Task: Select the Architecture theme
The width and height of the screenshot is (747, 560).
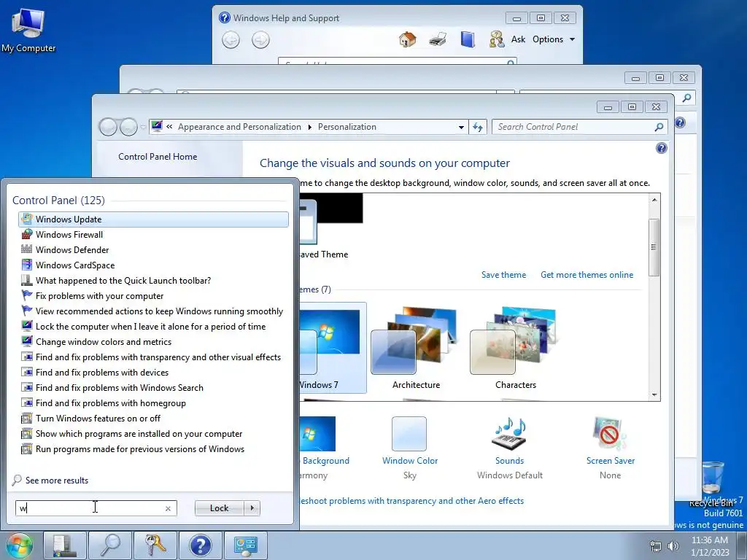Action: tap(416, 348)
